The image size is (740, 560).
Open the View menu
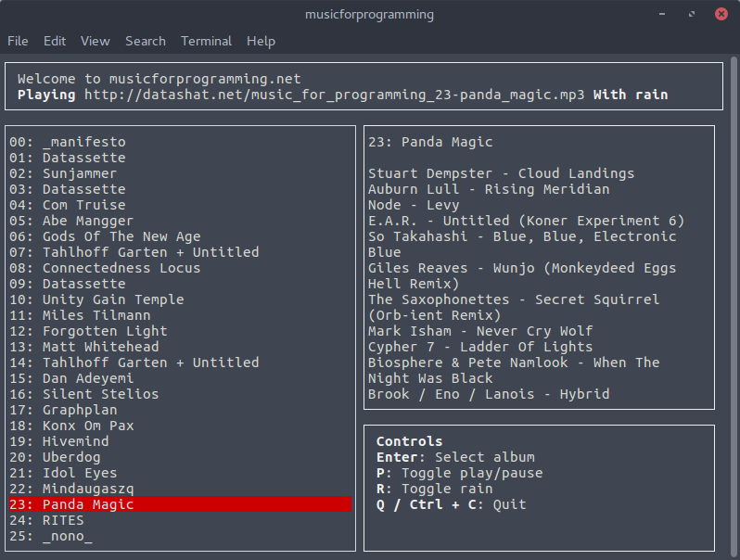[96, 41]
